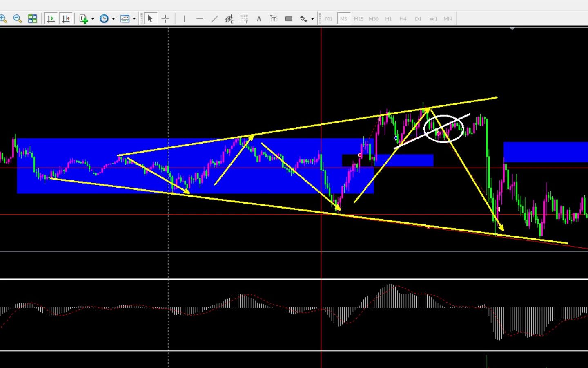Expand the Periods clock dropdown arrow
The image size is (588, 368).
113,19
